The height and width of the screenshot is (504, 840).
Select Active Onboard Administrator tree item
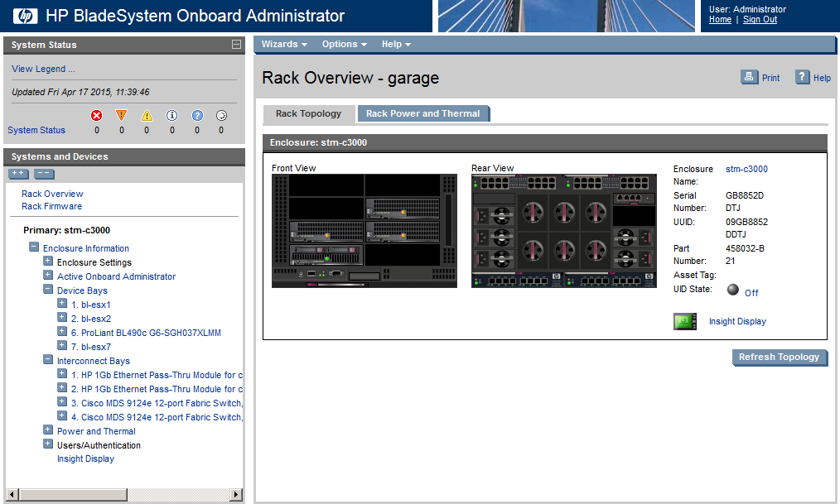pyautogui.click(x=116, y=276)
